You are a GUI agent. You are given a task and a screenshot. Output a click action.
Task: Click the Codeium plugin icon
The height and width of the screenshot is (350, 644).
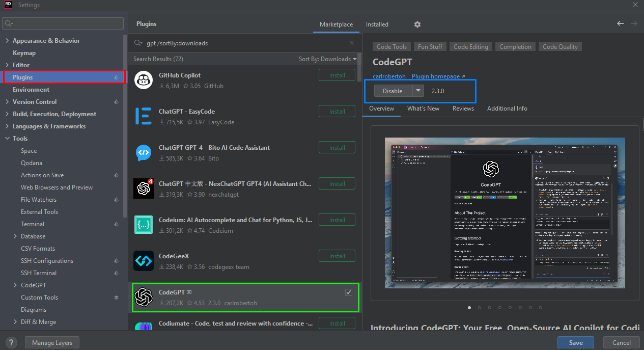(144, 225)
